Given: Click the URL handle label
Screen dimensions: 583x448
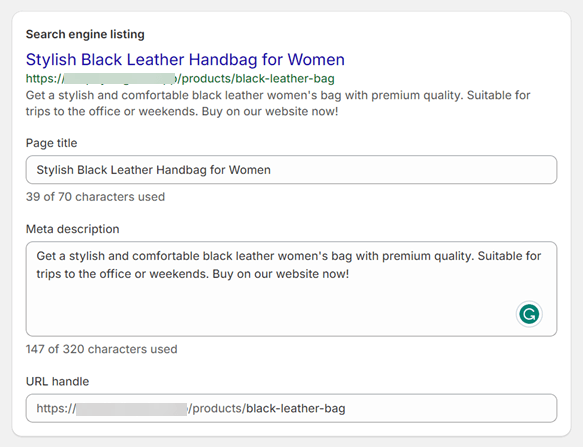Looking at the screenshot, I should 57,381.
